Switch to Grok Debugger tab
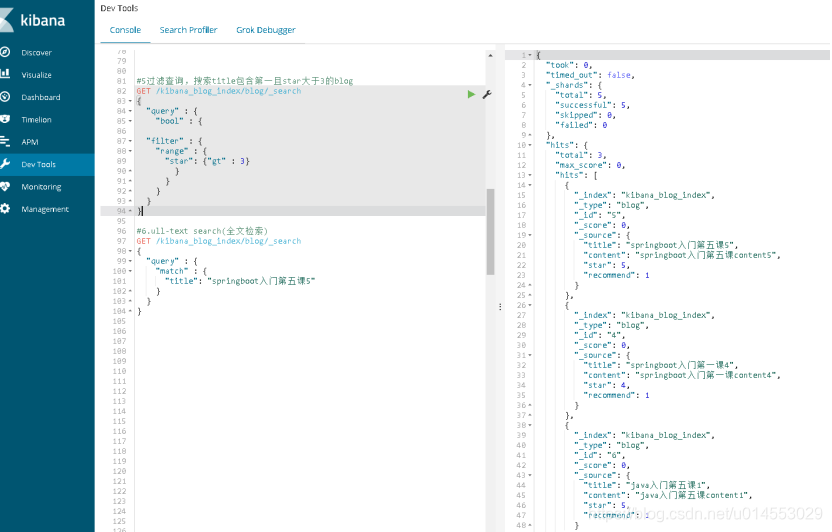This screenshot has height=532, width=832. pos(266,30)
